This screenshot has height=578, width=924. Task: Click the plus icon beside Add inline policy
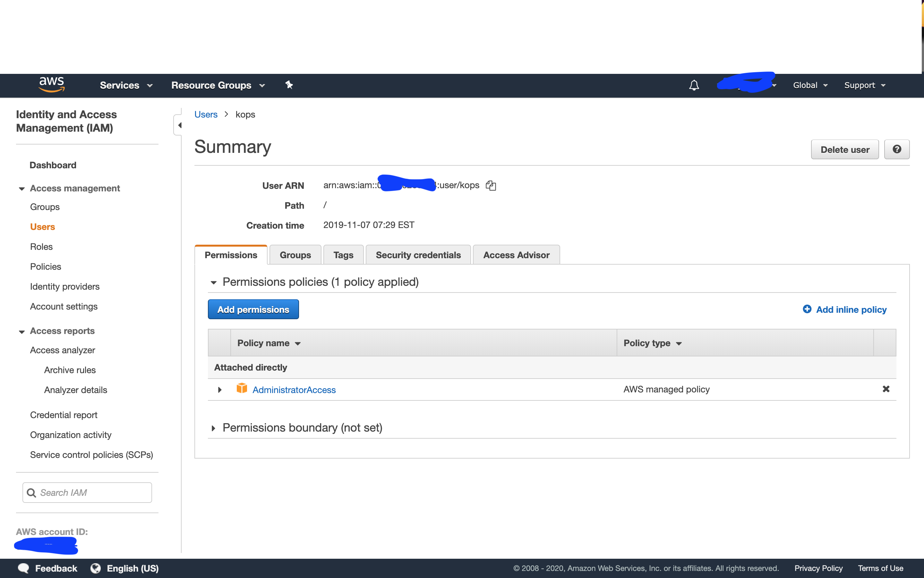pos(807,309)
